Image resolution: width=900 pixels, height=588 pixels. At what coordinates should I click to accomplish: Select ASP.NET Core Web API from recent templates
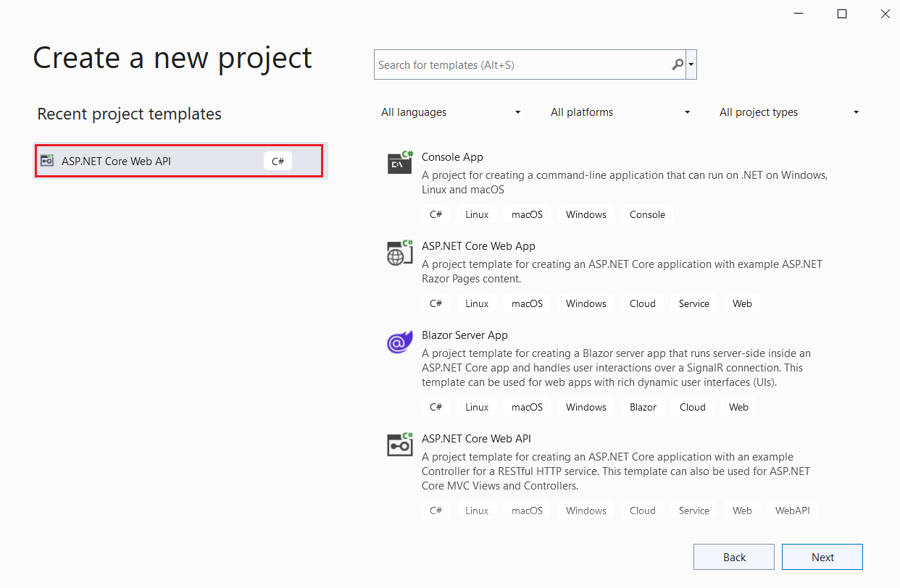click(x=145, y=160)
